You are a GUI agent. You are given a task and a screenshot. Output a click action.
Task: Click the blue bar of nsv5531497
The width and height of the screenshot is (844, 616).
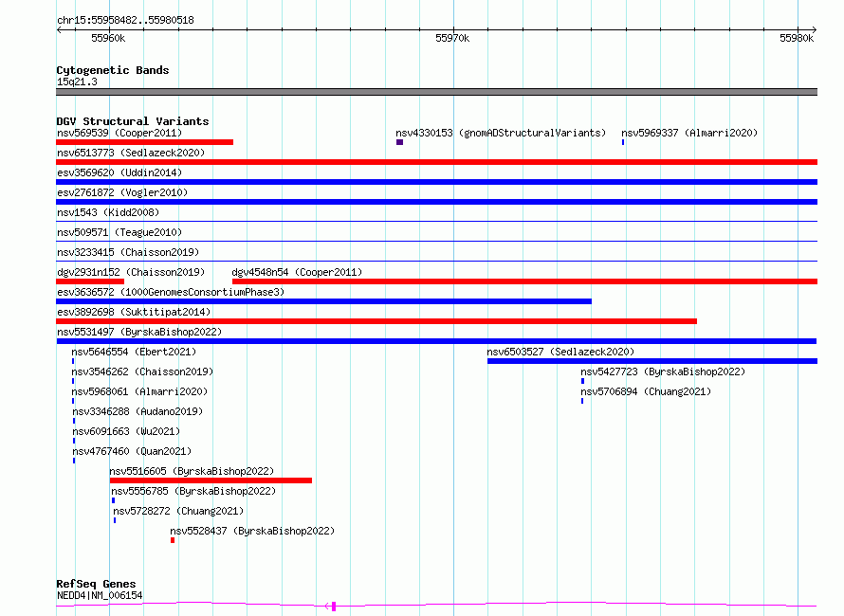point(436,341)
